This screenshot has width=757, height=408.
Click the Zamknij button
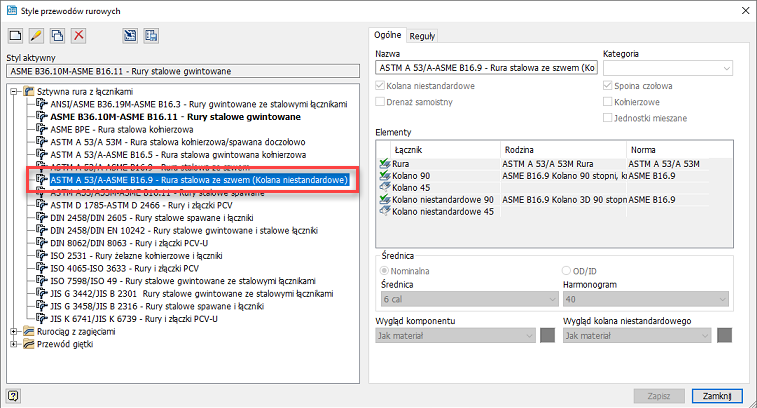(x=716, y=396)
